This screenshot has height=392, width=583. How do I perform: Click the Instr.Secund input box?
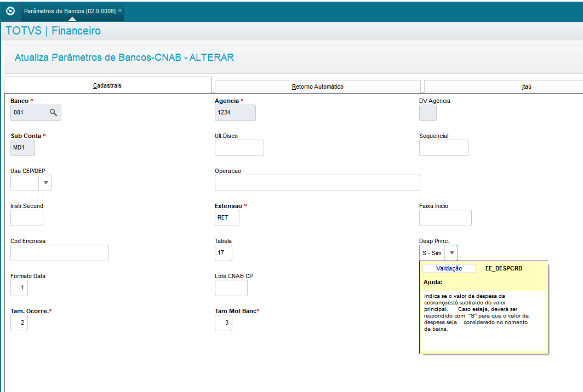(x=26, y=218)
